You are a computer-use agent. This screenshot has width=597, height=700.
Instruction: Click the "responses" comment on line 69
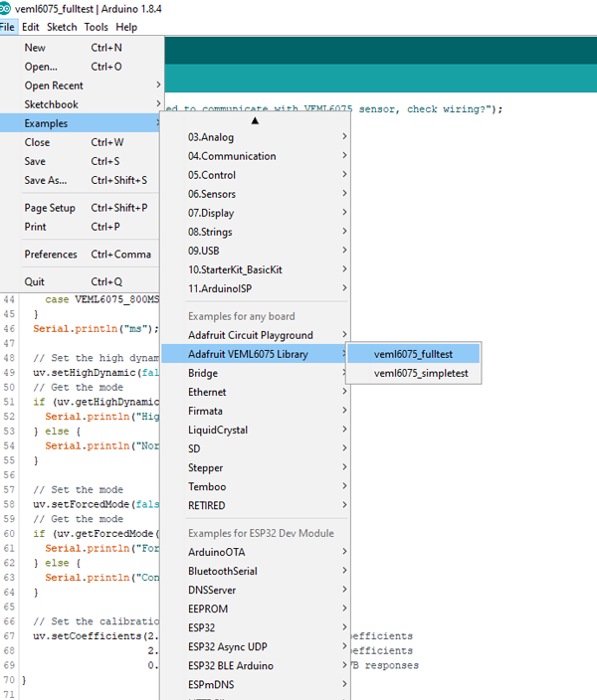pyautogui.click(x=392, y=665)
